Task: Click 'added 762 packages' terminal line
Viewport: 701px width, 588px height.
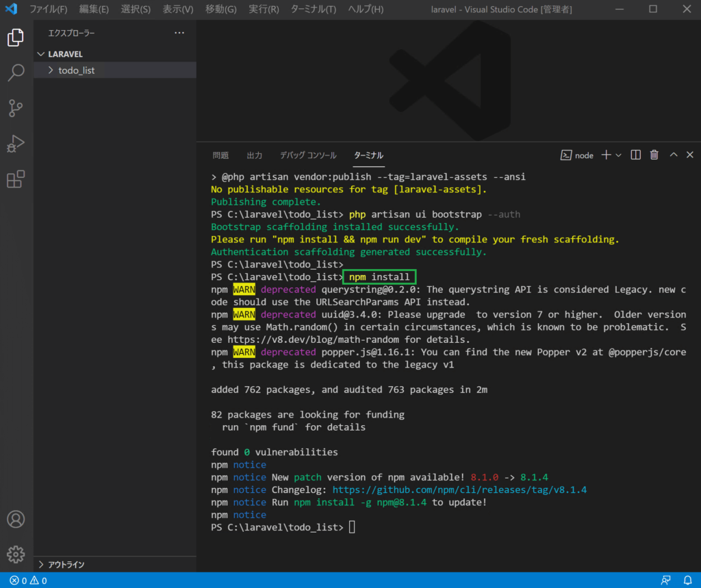Action: click(349, 389)
